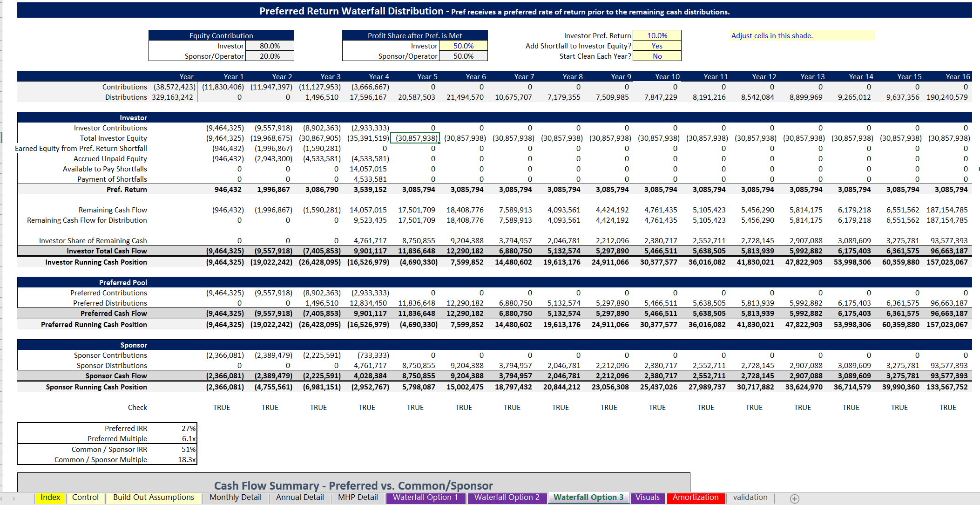
Task: Click Sponsor/Operator profit share 50.0% cell
Action: pyautogui.click(x=463, y=56)
